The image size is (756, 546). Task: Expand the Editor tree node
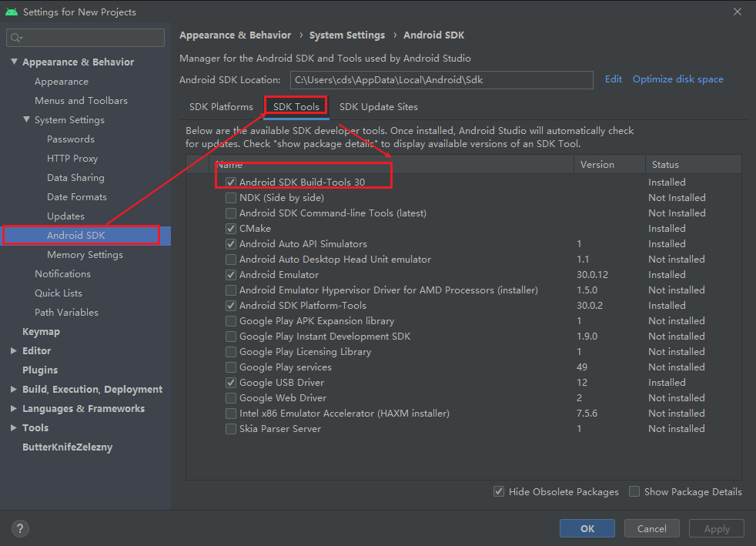[x=14, y=350]
